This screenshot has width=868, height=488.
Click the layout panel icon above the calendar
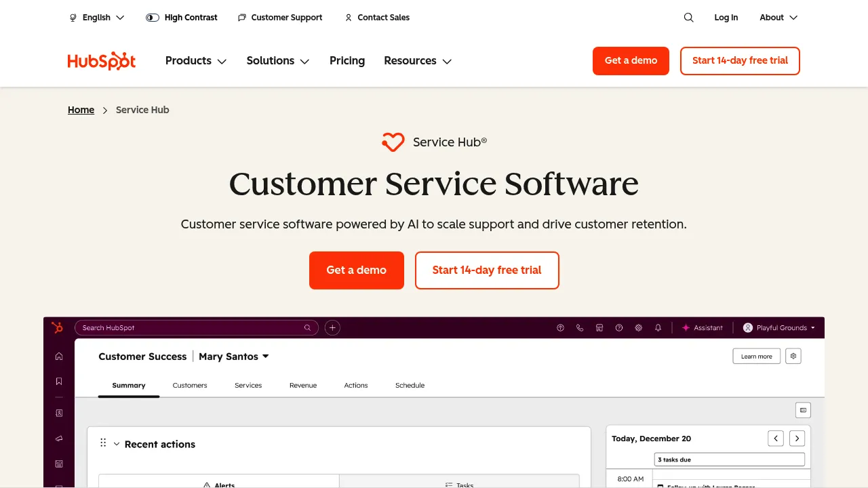click(x=803, y=410)
